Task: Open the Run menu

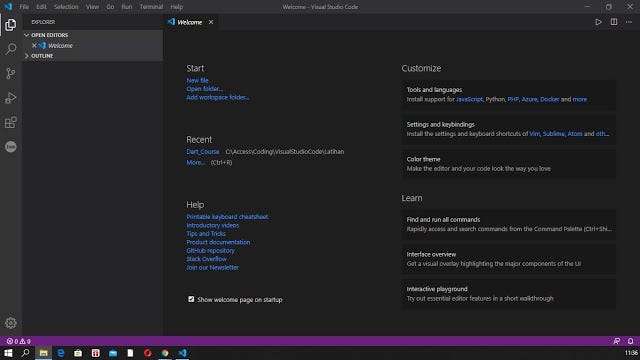Action: point(127,7)
